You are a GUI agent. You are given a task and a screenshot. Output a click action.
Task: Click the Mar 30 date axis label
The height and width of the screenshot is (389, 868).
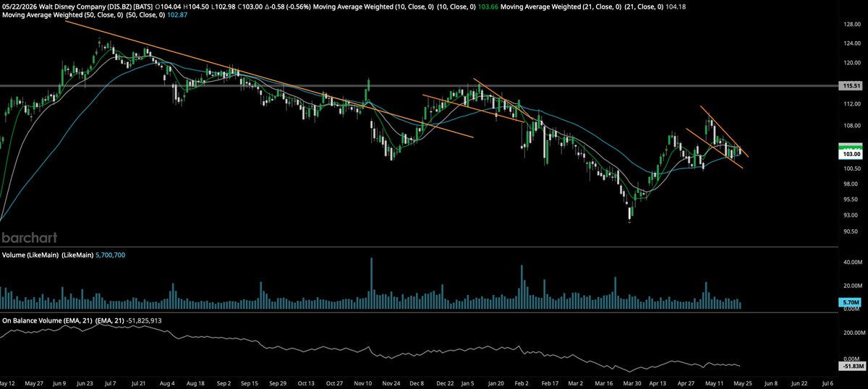pyautogui.click(x=634, y=382)
